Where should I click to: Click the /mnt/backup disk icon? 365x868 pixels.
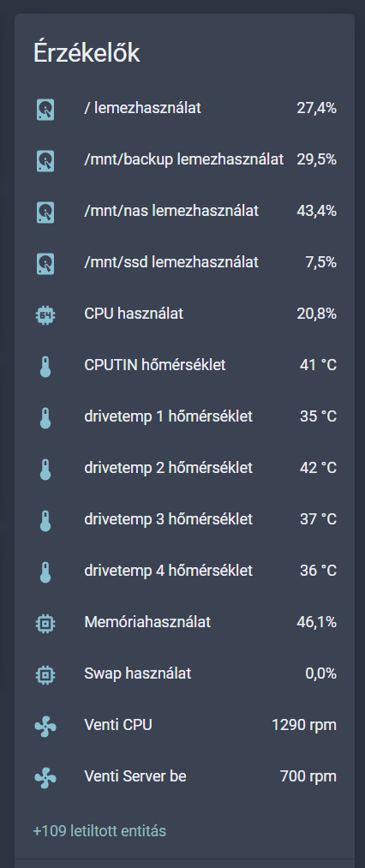45,160
